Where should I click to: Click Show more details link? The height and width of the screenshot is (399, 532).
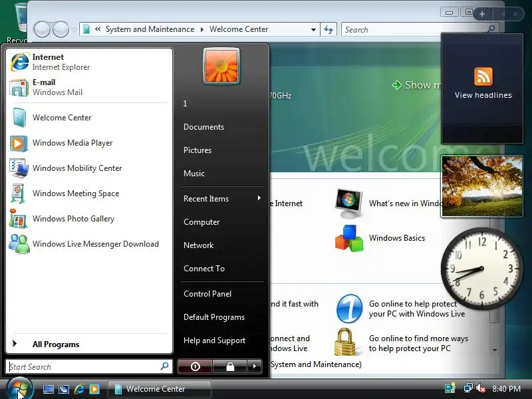point(416,85)
